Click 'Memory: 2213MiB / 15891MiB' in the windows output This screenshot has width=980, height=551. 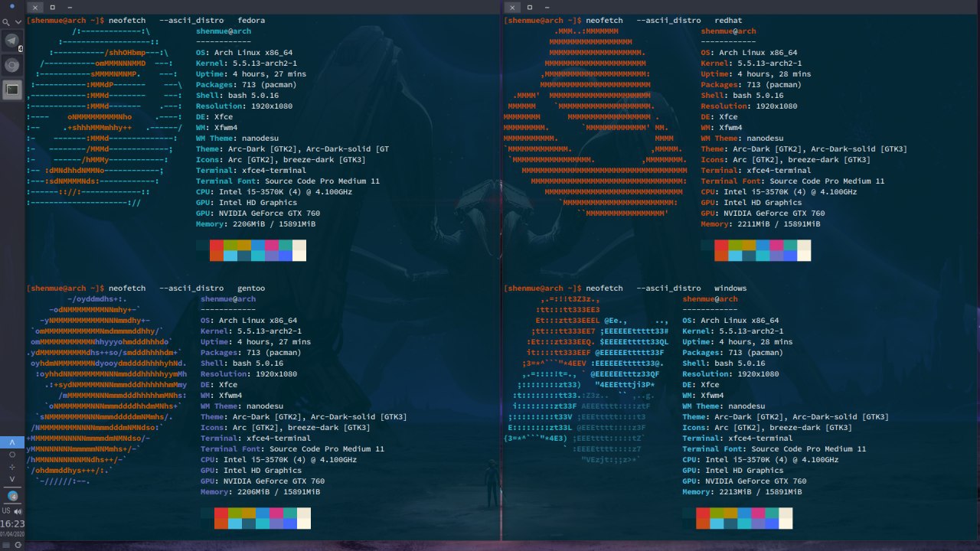[742, 492]
